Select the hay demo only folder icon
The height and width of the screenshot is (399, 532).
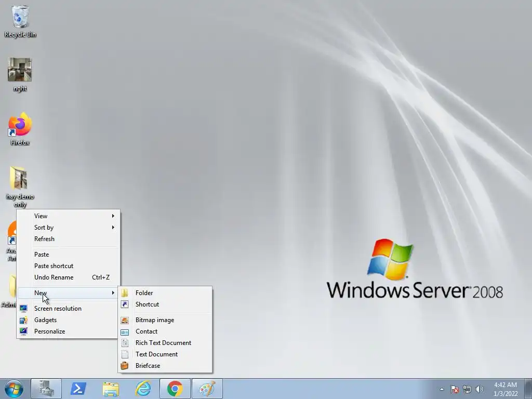coord(20,187)
